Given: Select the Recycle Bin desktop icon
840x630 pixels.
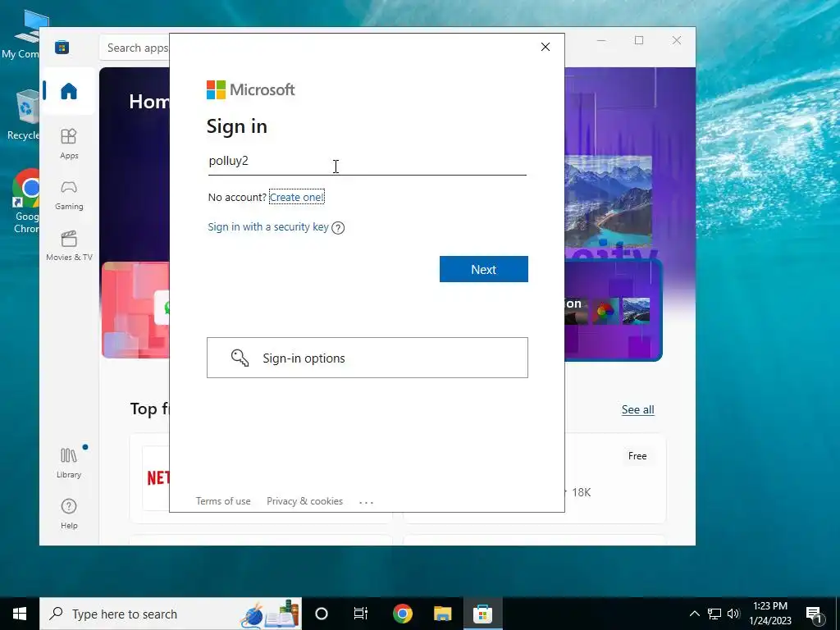Looking at the screenshot, I should point(24,115).
